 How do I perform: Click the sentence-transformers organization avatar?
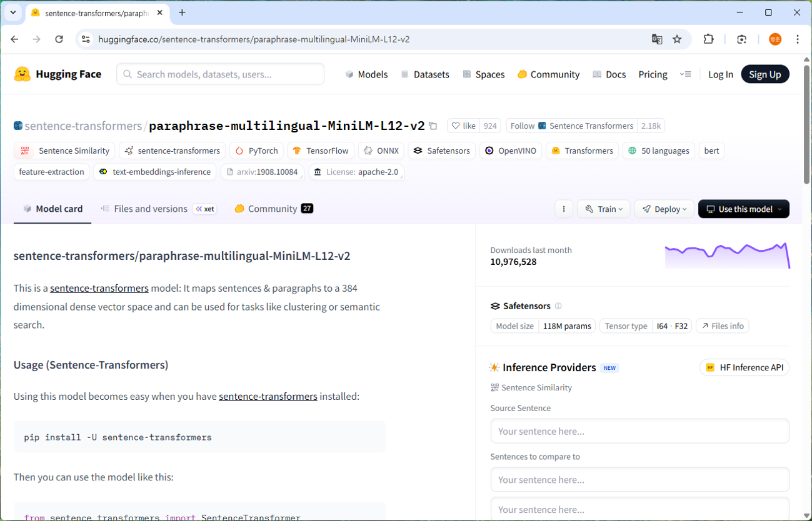click(18, 126)
